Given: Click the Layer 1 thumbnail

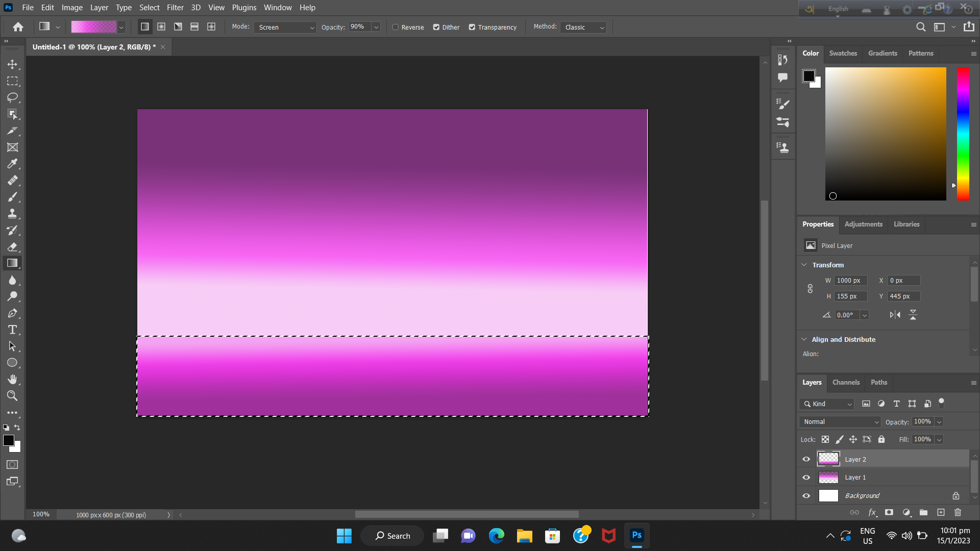Looking at the screenshot, I should 828,477.
